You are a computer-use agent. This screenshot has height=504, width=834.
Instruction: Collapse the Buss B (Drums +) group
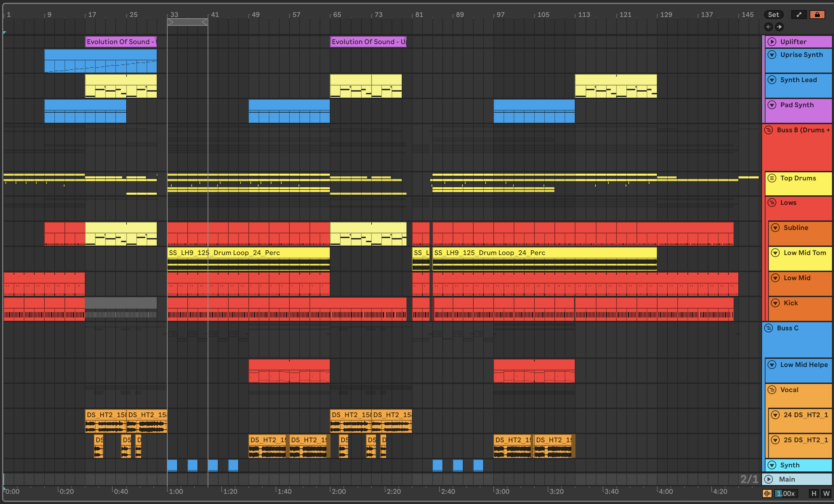pyautogui.click(x=769, y=130)
